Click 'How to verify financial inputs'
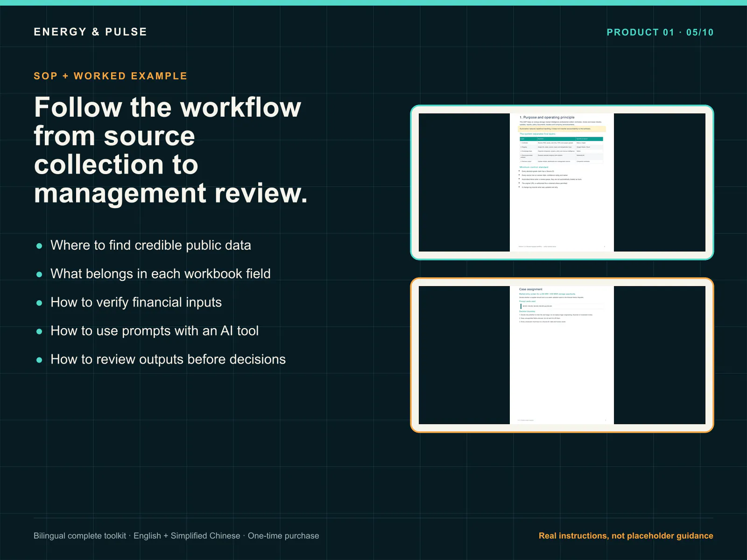 136,302
